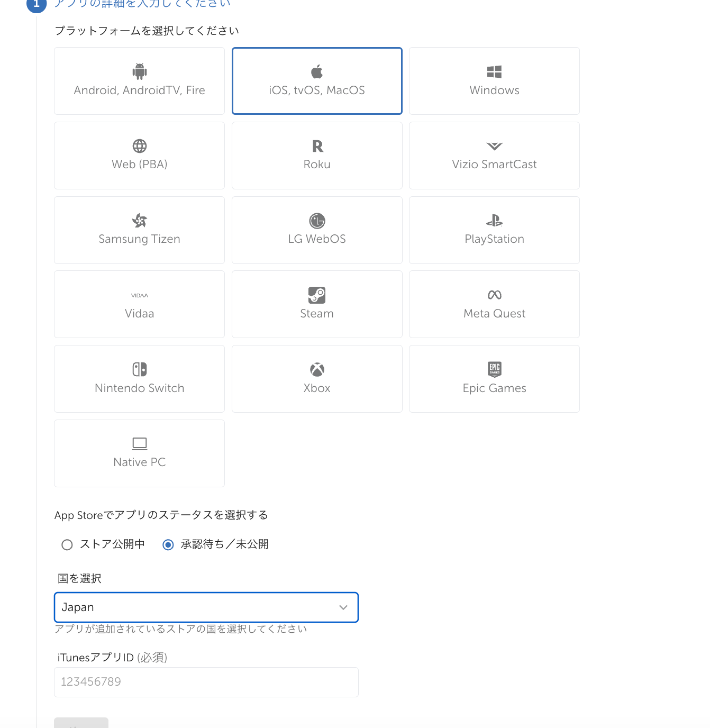
Task: Click the LG logo icon
Action: [x=317, y=221]
